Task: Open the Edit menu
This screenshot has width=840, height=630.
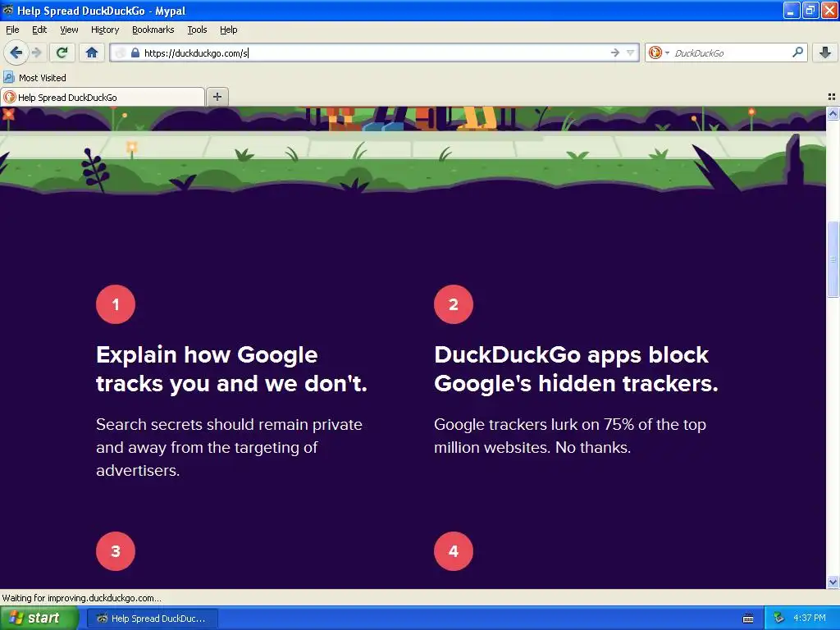Action: point(39,30)
